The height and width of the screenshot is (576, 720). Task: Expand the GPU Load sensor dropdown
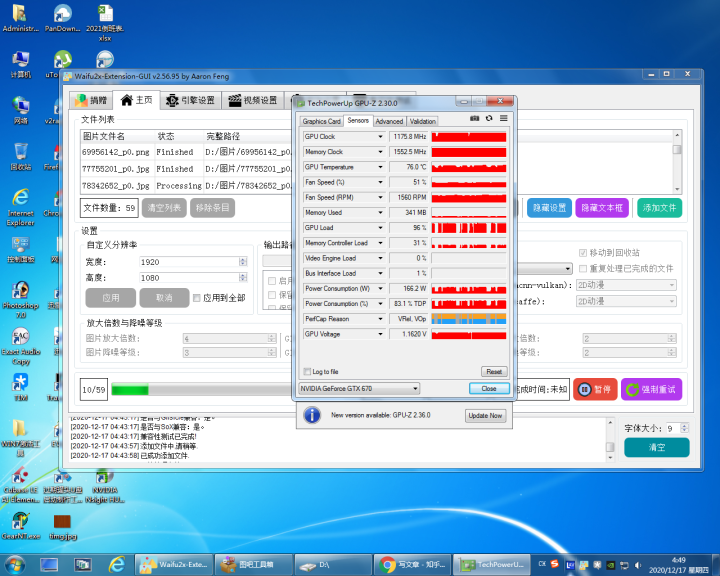pyautogui.click(x=380, y=227)
